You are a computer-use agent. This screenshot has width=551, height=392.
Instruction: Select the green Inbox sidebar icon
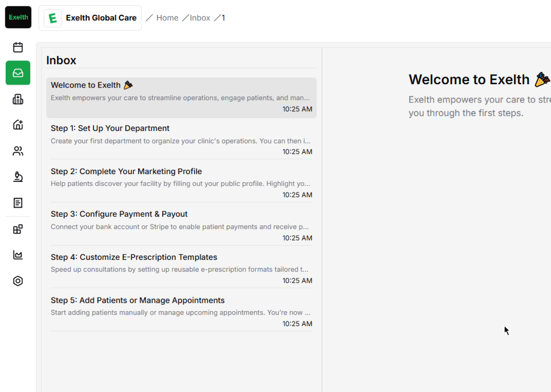(x=18, y=73)
